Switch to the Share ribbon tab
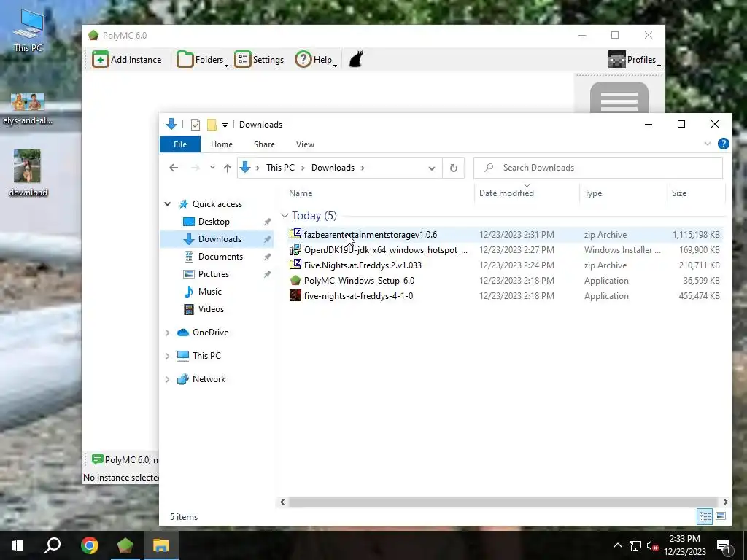 click(264, 144)
